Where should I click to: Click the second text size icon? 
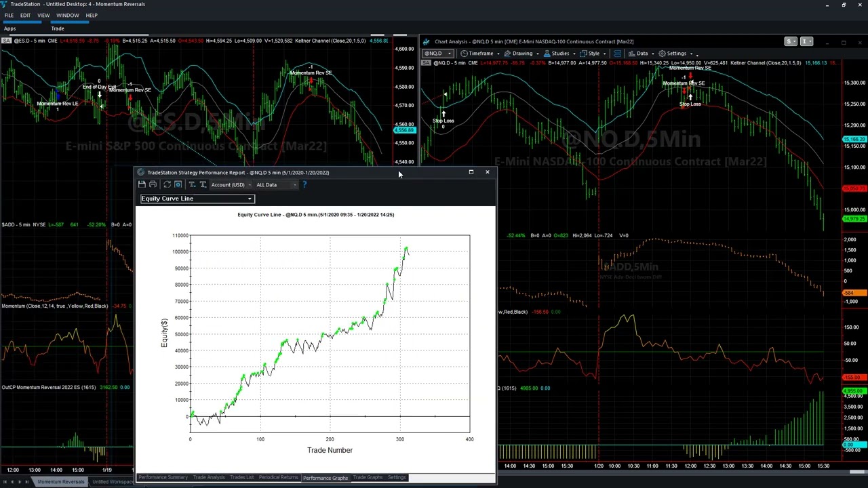click(203, 185)
